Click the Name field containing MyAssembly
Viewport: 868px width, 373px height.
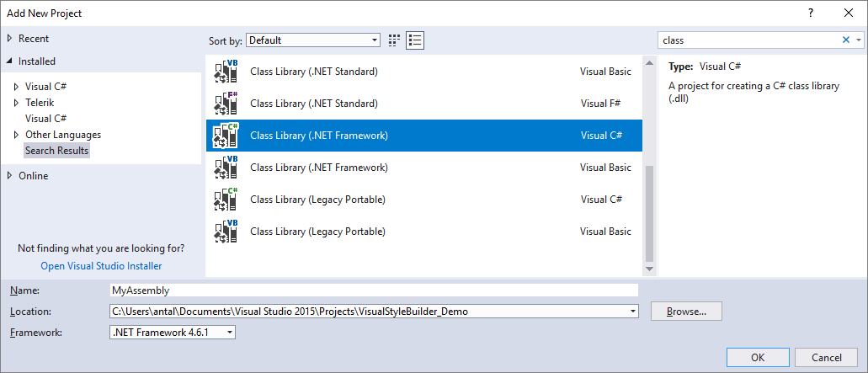click(x=374, y=290)
